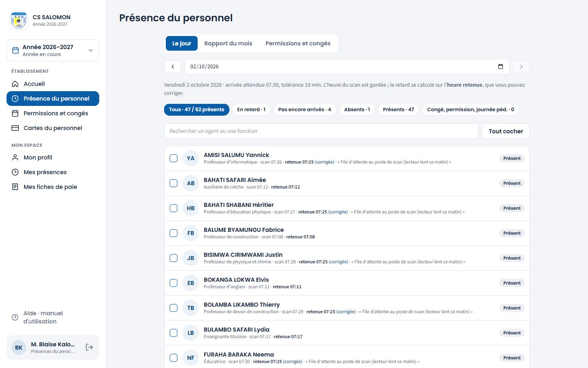Filter by Pas encore arrivés · 4
The image size is (588, 368).
pyautogui.click(x=305, y=110)
